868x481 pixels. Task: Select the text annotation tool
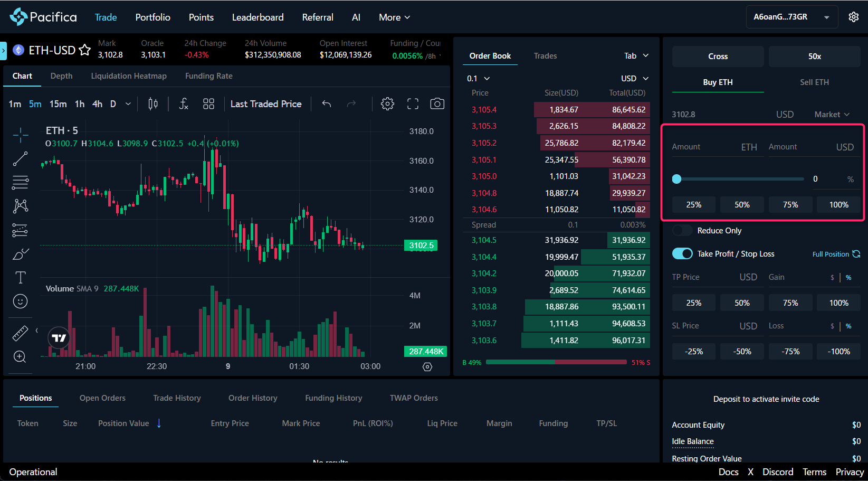pos(20,277)
